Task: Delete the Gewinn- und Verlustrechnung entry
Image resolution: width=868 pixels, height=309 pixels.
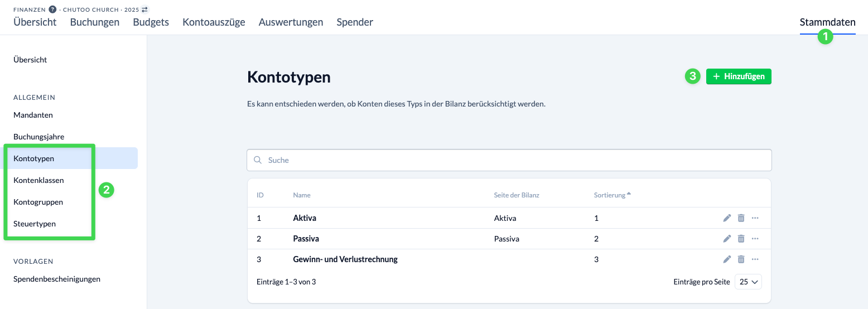Action: (741, 259)
